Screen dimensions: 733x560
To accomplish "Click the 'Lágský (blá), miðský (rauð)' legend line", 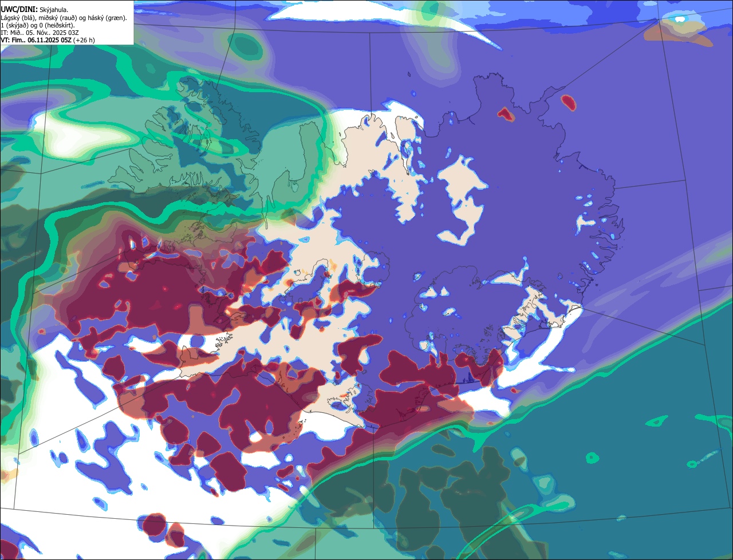I will [x=64, y=18].
